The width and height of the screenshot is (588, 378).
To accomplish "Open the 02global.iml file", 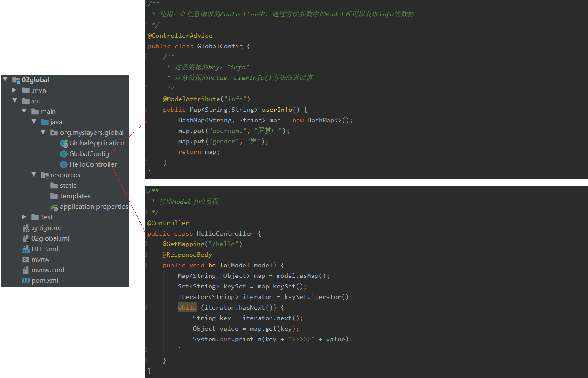I will click(50, 238).
